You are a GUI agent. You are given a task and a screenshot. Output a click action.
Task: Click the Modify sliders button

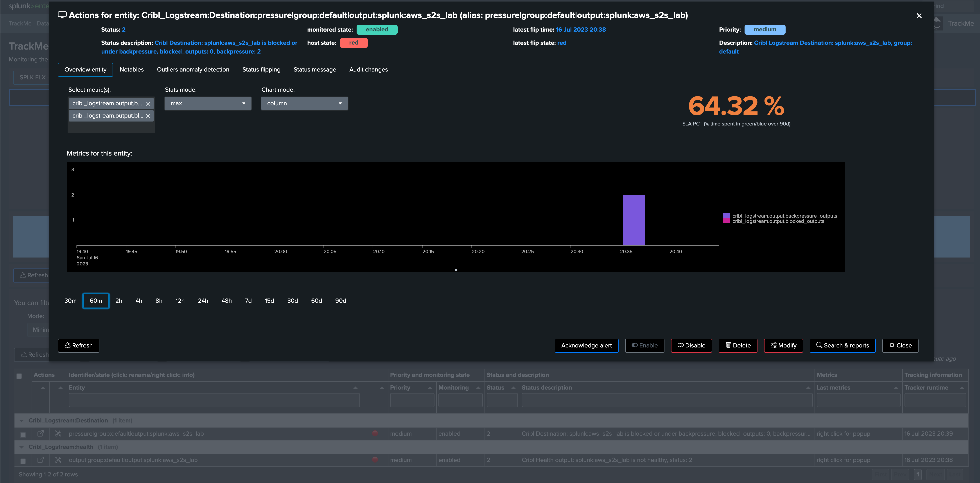(783, 345)
